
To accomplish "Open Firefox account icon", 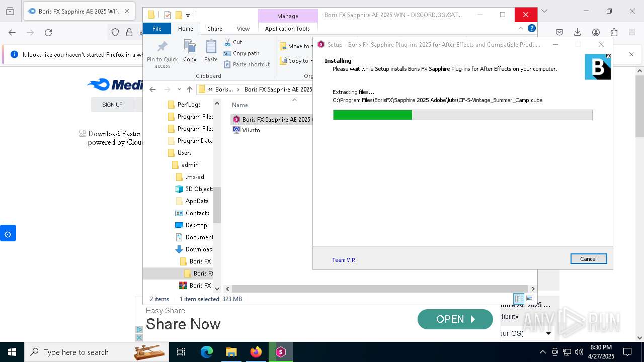I will [596, 33].
